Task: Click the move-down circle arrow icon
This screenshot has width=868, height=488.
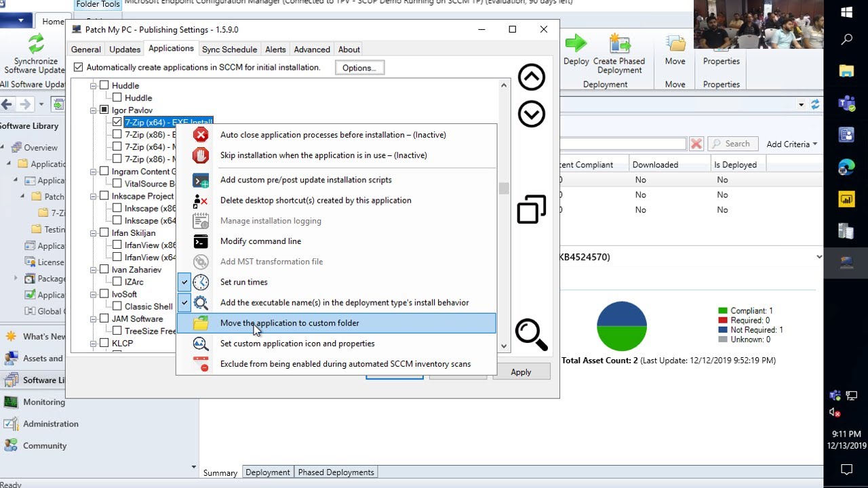Action: click(x=531, y=114)
